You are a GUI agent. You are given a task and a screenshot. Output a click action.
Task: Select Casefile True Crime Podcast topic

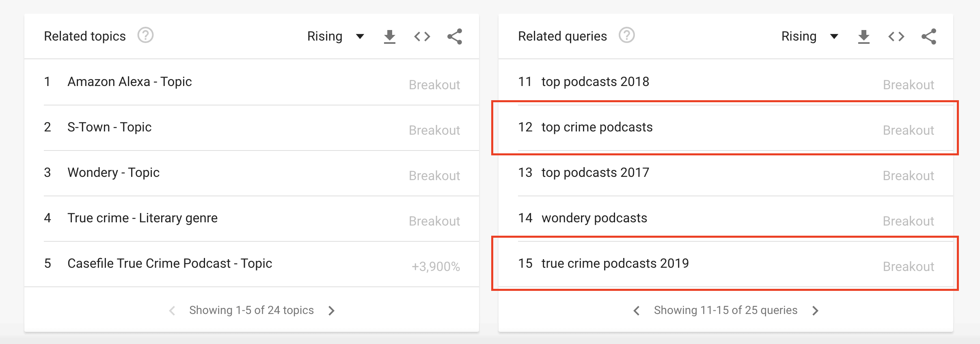252,264
